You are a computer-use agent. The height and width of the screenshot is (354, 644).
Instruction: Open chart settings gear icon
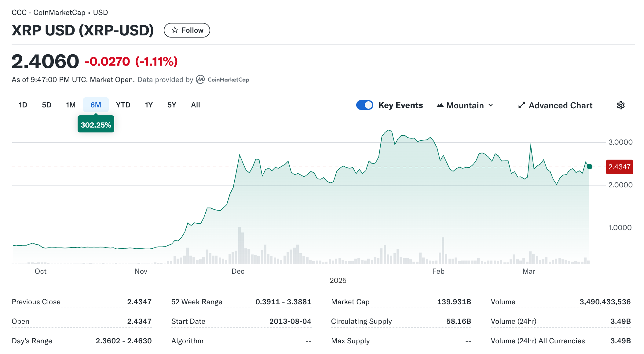pyautogui.click(x=620, y=105)
